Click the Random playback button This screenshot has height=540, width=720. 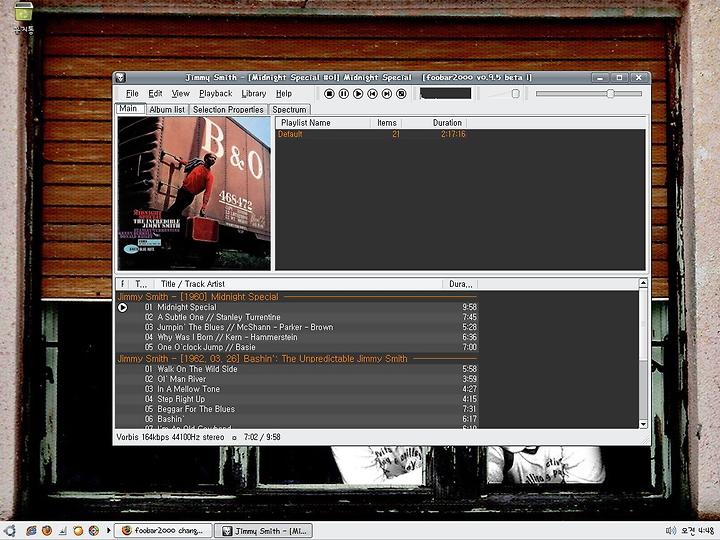(x=401, y=94)
